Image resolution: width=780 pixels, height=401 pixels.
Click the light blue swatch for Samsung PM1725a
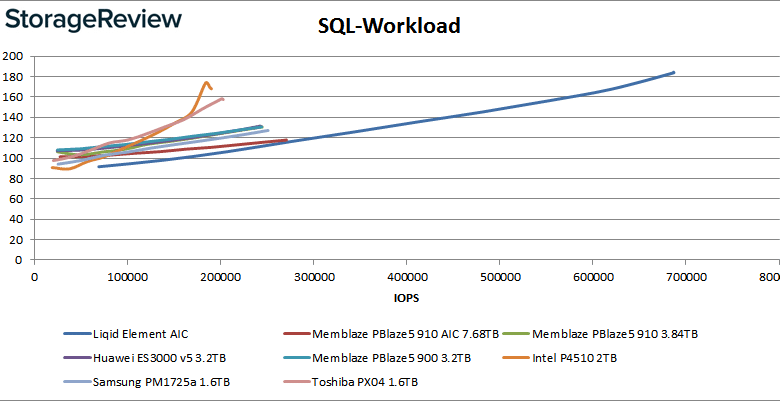click(x=77, y=382)
